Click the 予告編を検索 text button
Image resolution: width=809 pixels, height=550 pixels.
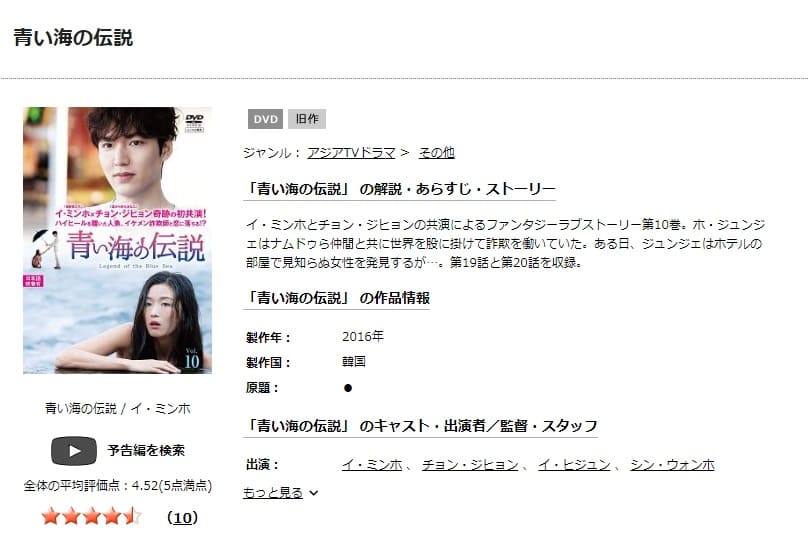(x=146, y=450)
